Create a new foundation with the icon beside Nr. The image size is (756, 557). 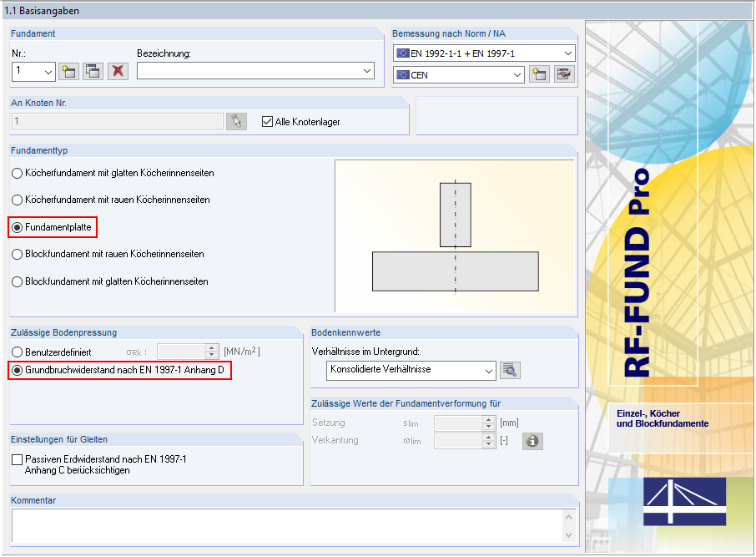click(x=69, y=72)
